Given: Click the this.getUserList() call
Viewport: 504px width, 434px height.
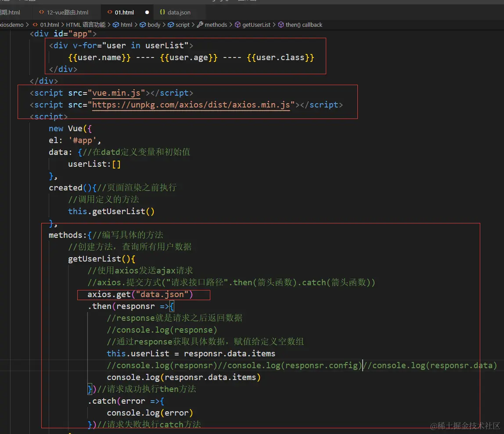Looking at the screenshot, I should coord(111,212).
